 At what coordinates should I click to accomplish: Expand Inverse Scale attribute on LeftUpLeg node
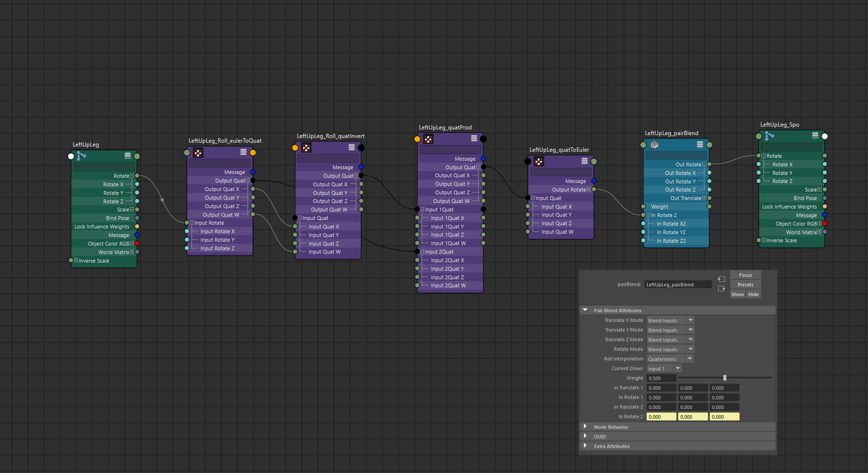tap(76, 260)
